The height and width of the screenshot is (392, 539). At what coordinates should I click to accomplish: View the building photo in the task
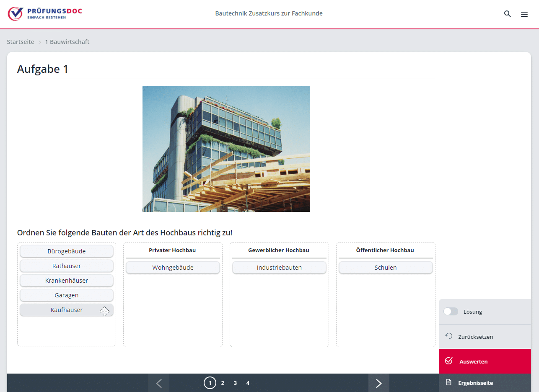pos(226,149)
